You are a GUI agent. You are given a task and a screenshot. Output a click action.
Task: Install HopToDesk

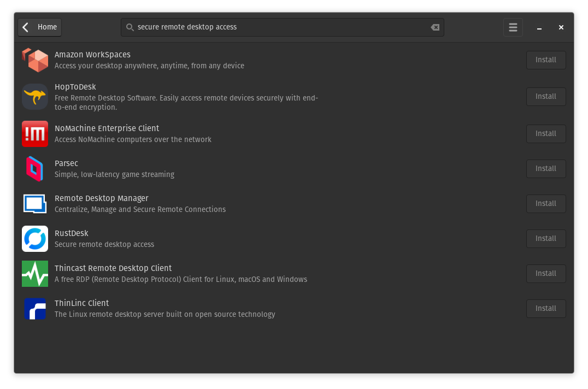[x=546, y=97]
